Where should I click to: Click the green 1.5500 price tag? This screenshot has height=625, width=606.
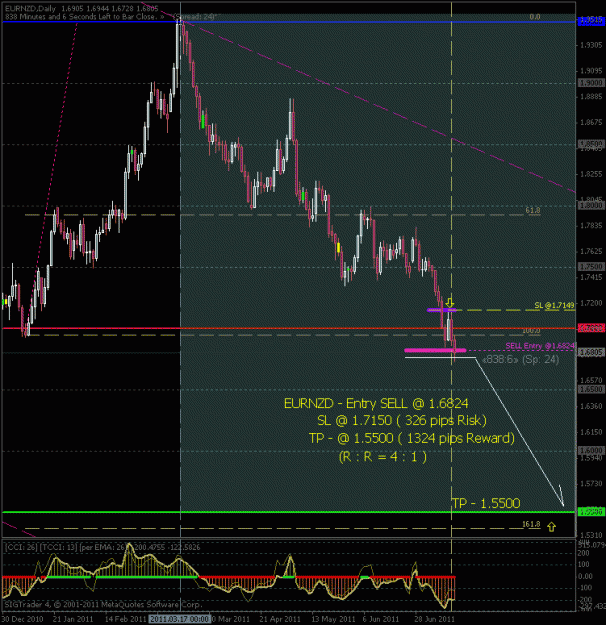point(590,511)
